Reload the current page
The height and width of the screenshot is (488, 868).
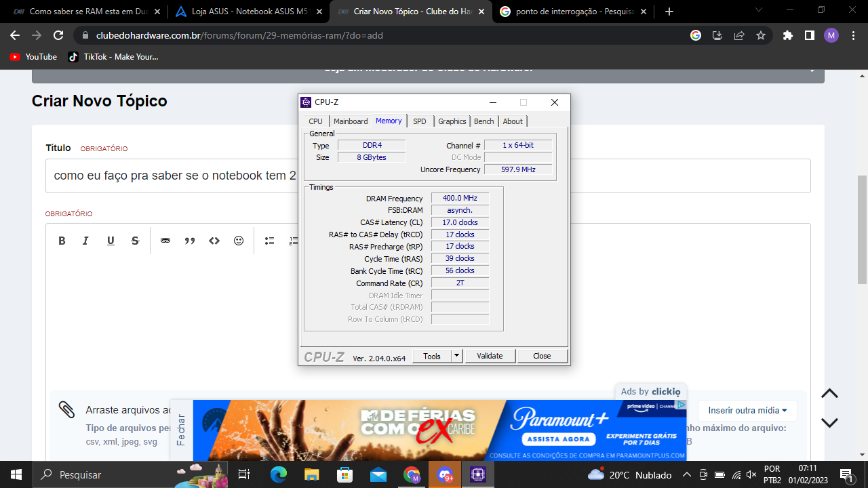(58, 35)
